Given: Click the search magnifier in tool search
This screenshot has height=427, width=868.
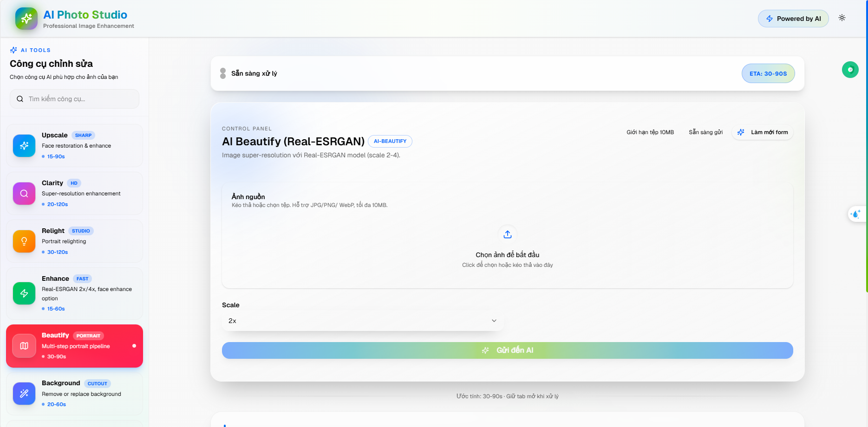Looking at the screenshot, I should [20, 99].
